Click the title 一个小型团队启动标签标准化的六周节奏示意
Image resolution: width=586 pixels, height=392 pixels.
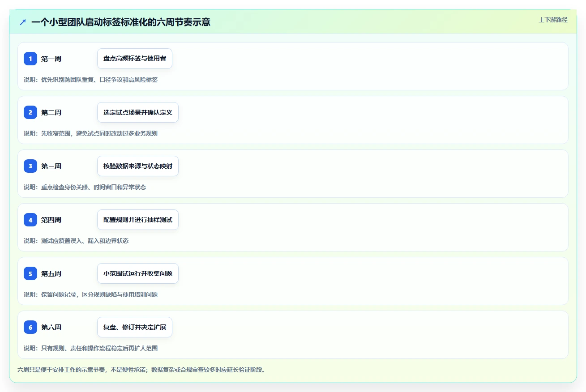point(121,22)
